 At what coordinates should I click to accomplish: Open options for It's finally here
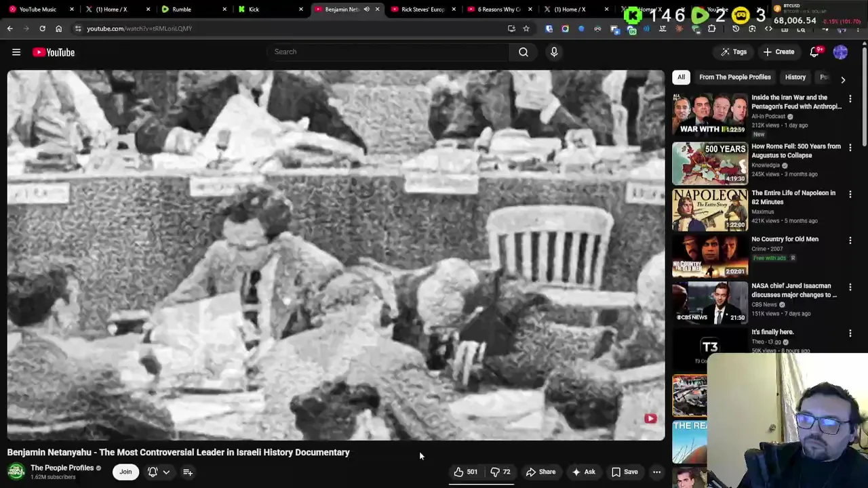tap(850, 333)
